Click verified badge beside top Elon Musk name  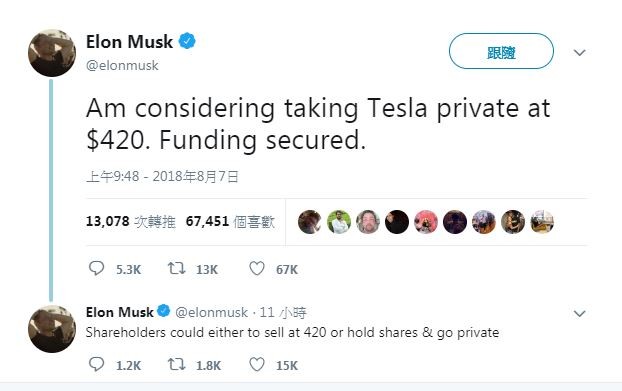click(187, 41)
